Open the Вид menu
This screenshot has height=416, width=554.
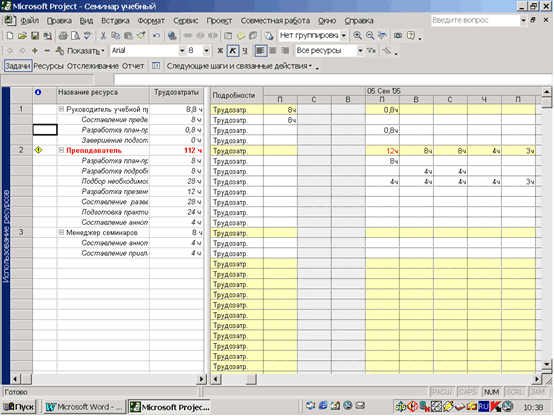pos(86,20)
